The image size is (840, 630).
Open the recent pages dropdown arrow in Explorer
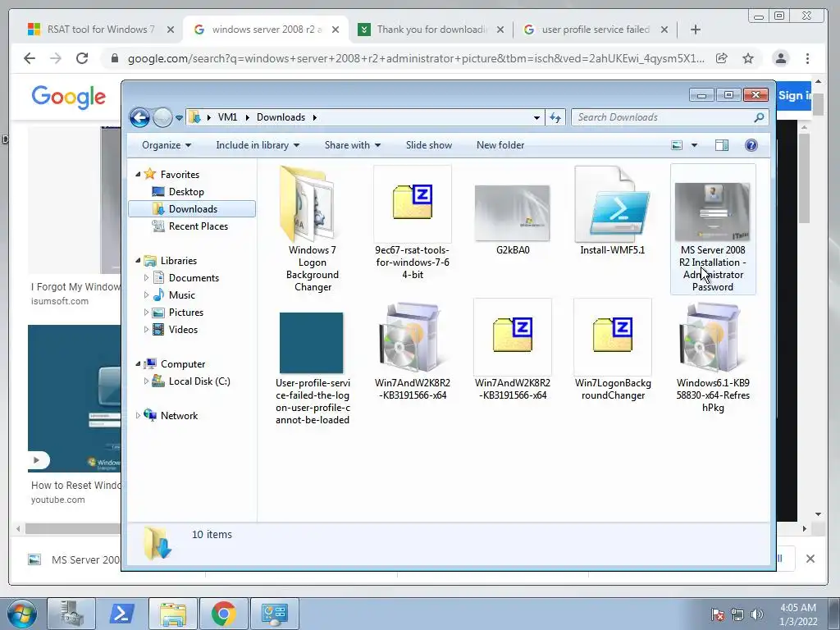tap(179, 118)
